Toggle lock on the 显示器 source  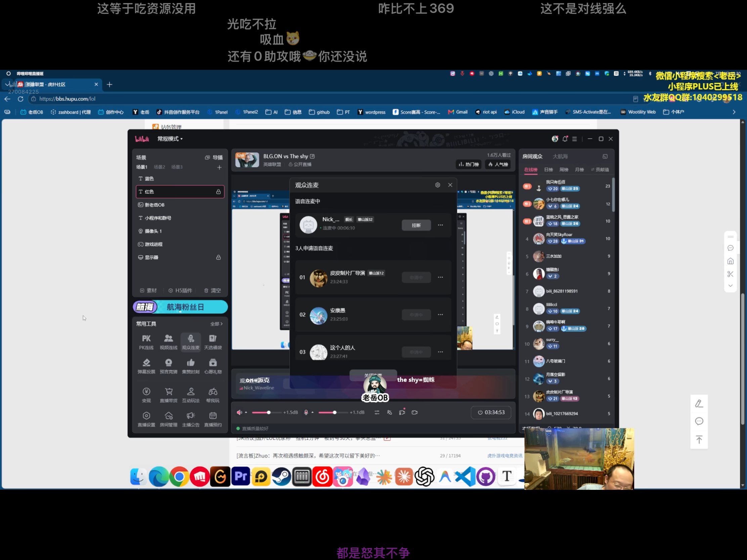coord(218,257)
